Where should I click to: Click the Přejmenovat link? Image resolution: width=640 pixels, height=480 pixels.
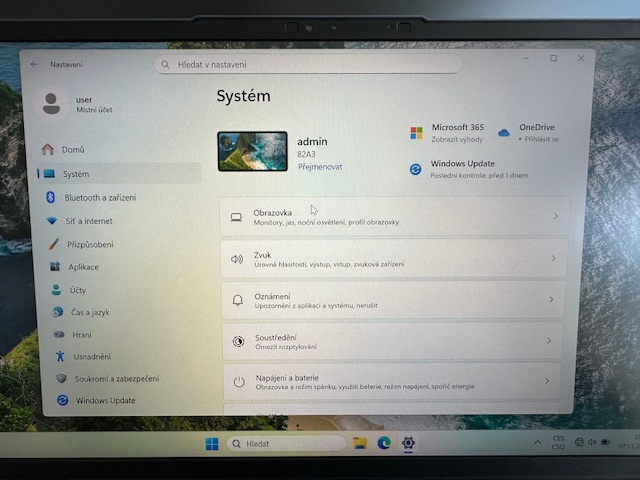320,167
